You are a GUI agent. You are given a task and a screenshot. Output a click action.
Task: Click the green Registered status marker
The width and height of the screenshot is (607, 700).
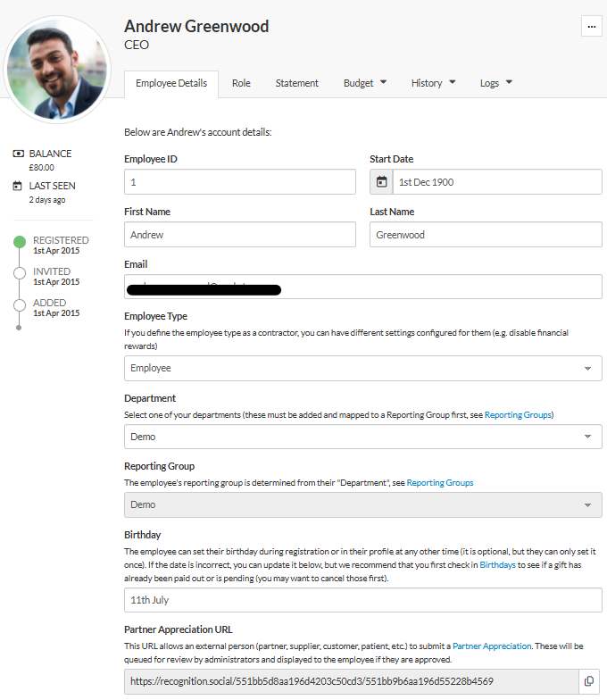click(20, 241)
